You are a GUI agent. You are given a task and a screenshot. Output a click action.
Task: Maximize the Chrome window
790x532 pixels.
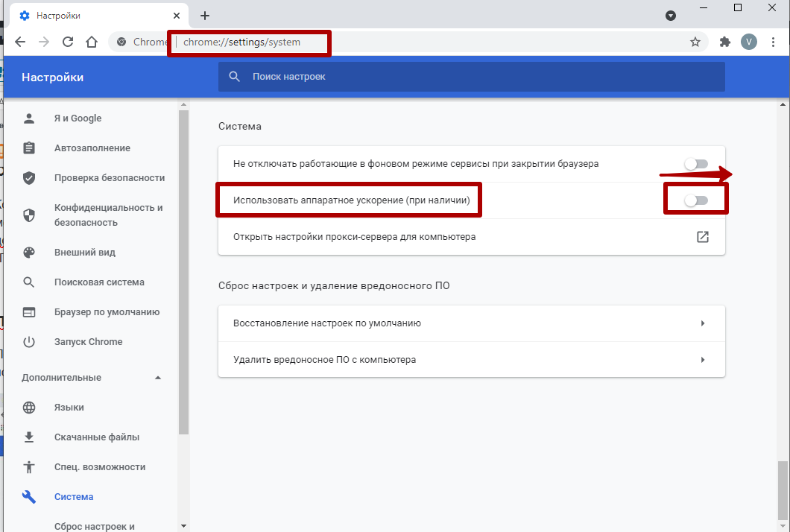coord(738,7)
